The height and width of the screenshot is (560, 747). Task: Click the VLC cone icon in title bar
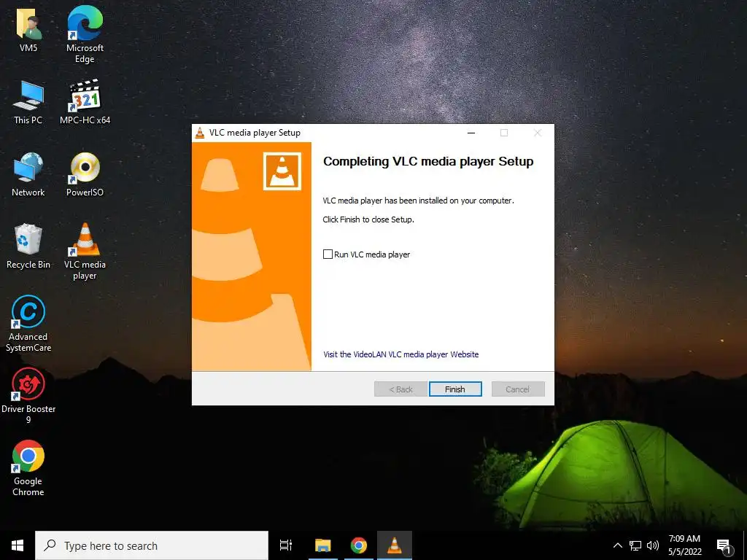point(200,133)
